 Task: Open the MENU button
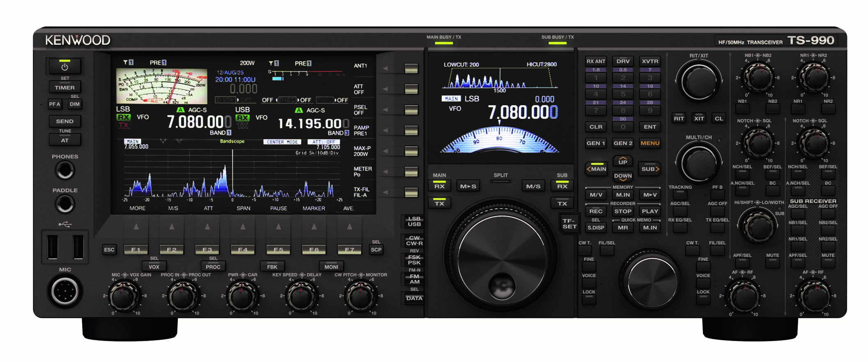[650, 143]
